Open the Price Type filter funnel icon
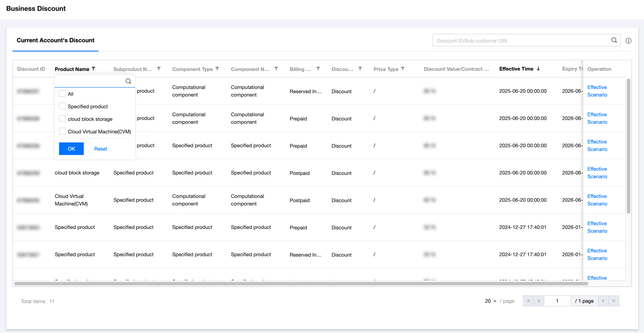 point(403,69)
